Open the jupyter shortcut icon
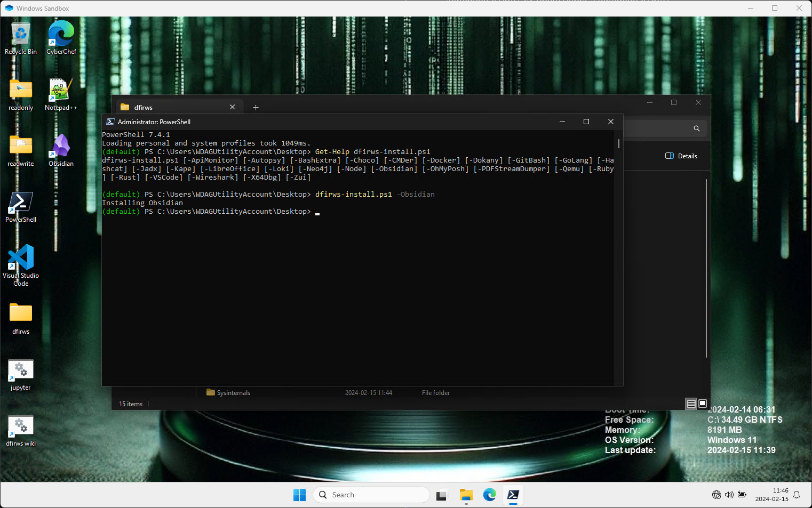 [21, 370]
